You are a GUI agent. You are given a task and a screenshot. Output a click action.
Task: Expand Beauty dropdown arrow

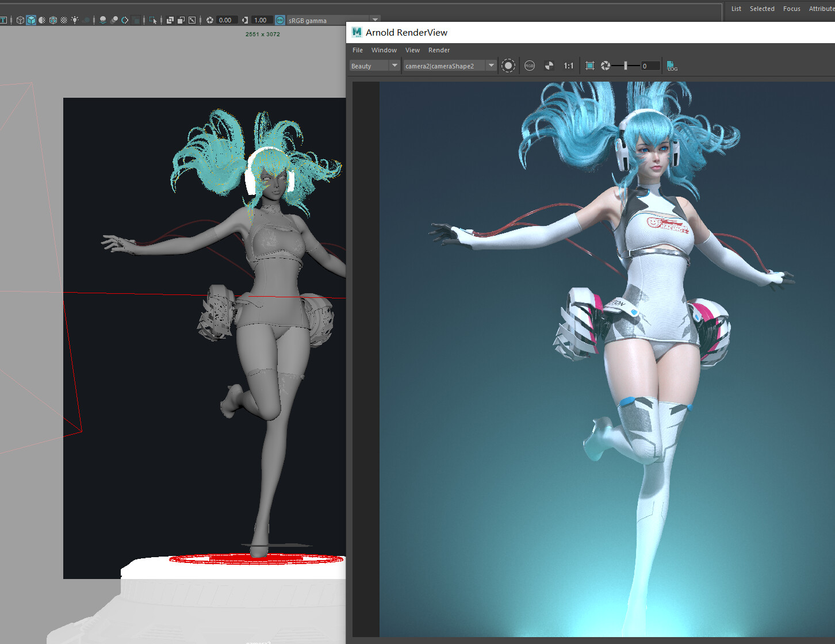point(394,66)
